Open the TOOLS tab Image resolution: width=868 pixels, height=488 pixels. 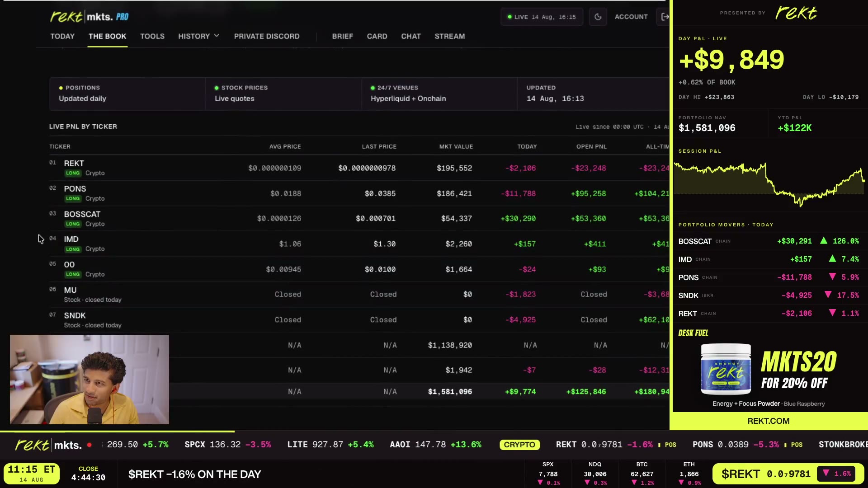click(x=152, y=36)
